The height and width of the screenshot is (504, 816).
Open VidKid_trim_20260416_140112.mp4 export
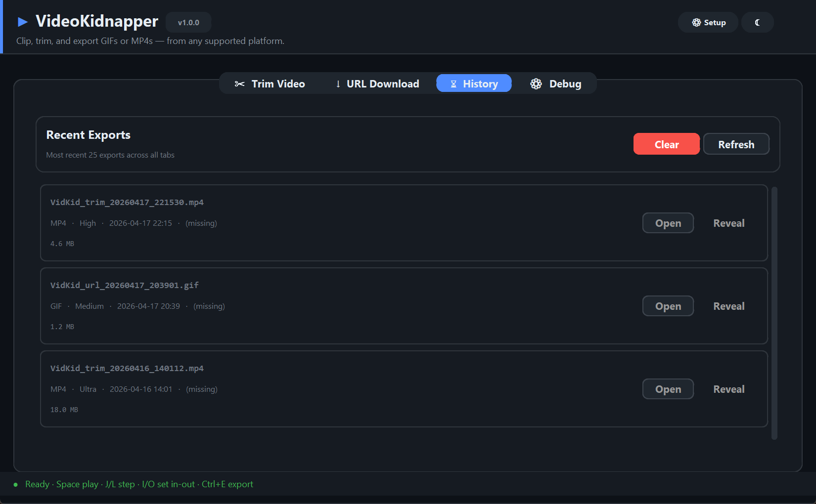tap(668, 389)
